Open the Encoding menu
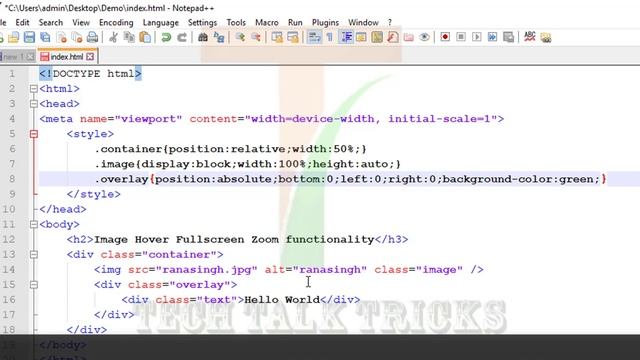The image size is (640, 360). [116, 22]
